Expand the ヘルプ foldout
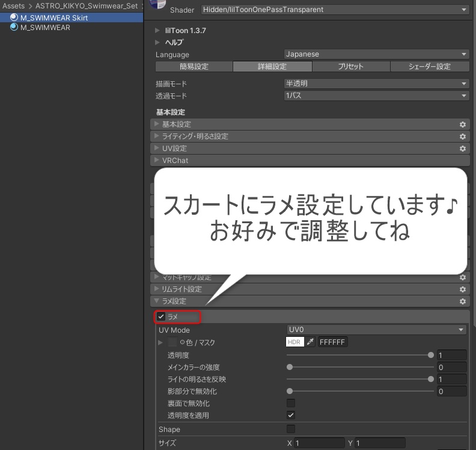Viewport: 476px width, 450px height. [157, 42]
